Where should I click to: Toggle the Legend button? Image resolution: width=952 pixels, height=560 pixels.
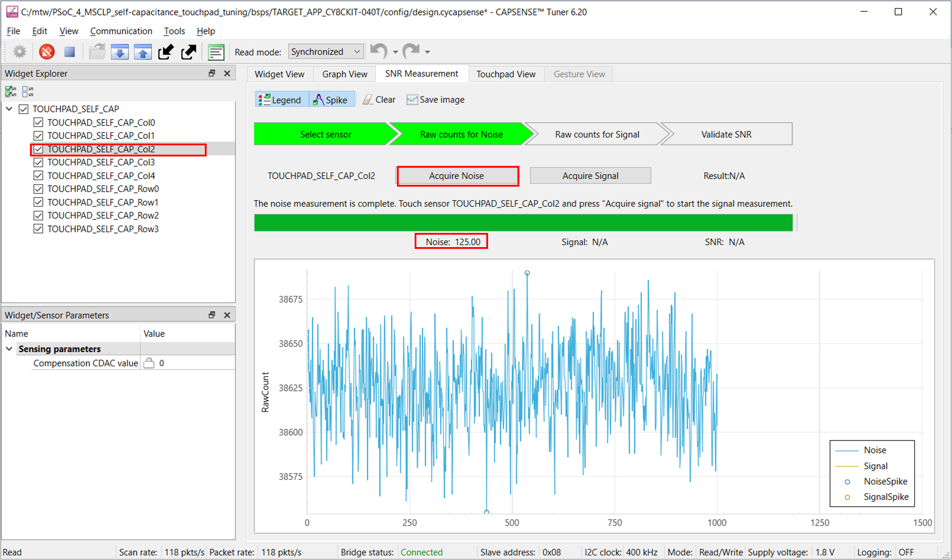[x=282, y=99]
